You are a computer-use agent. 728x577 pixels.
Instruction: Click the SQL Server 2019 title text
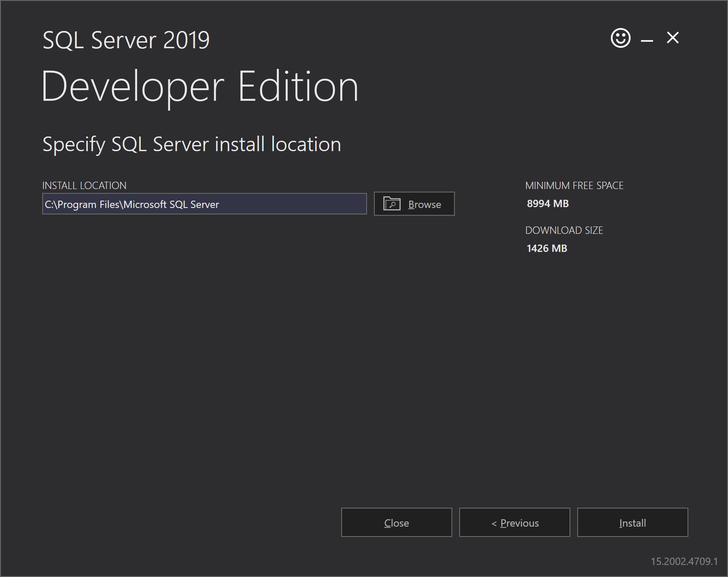coord(126,40)
